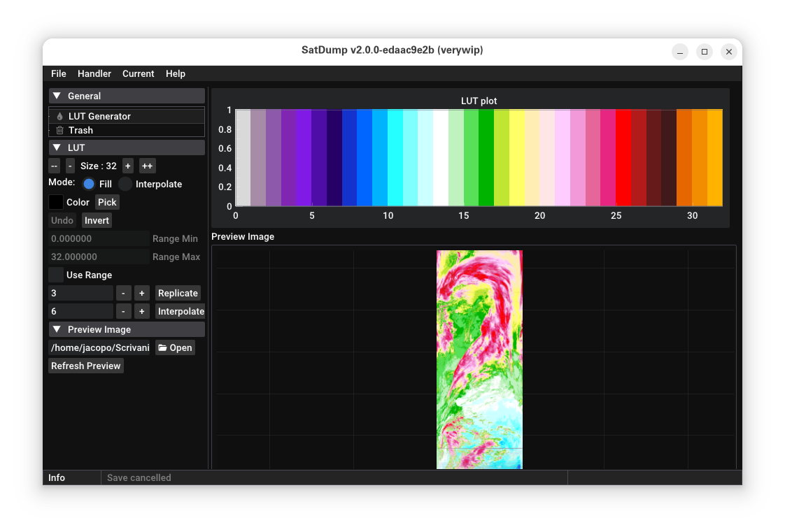
Task: Click the '--' button to greatly decrease LUT size
Action: [54, 166]
